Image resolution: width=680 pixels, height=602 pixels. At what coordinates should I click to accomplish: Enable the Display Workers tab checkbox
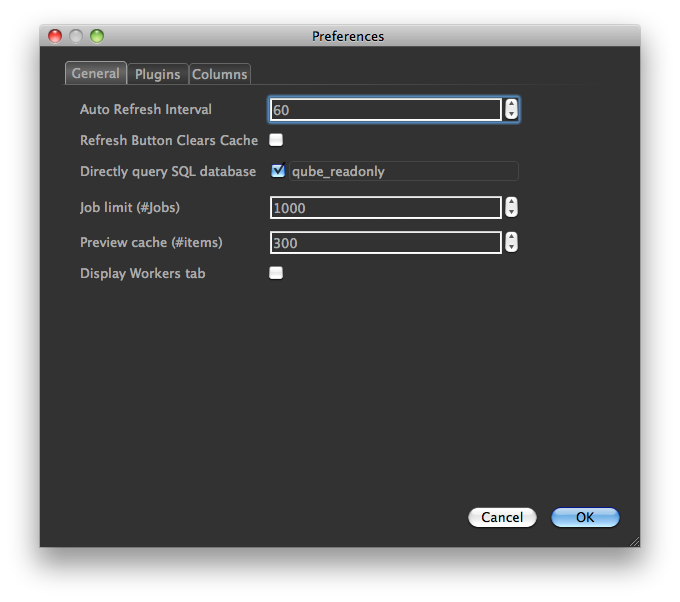pyautogui.click(x=276, y=273)
